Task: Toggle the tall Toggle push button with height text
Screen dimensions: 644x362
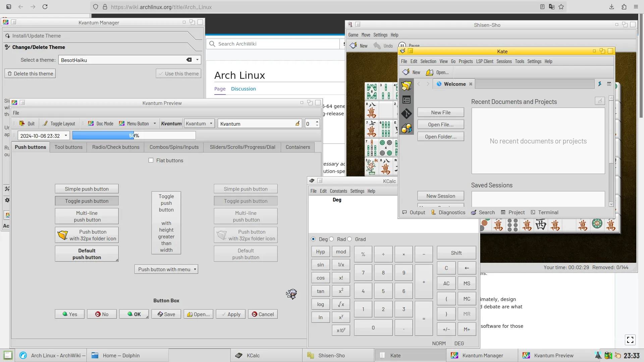Action: coord(166,223)
